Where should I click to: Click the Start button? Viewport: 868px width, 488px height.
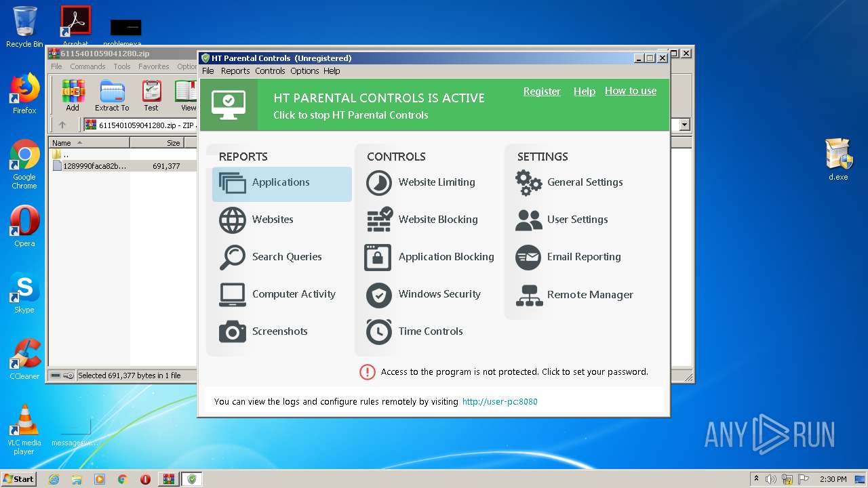[18, 479]
